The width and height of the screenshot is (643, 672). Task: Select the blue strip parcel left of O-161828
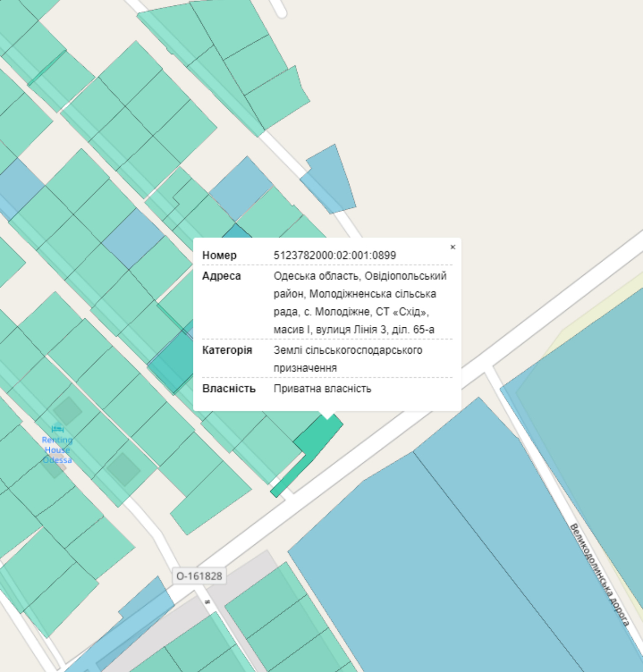click(x=143, y=605)
